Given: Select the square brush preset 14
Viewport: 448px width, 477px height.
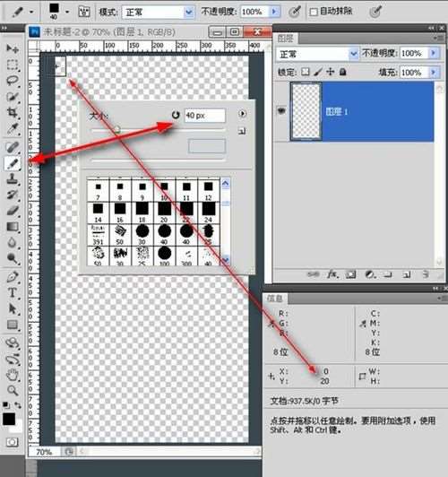Looking at the screenshot, I should point(98,212).
